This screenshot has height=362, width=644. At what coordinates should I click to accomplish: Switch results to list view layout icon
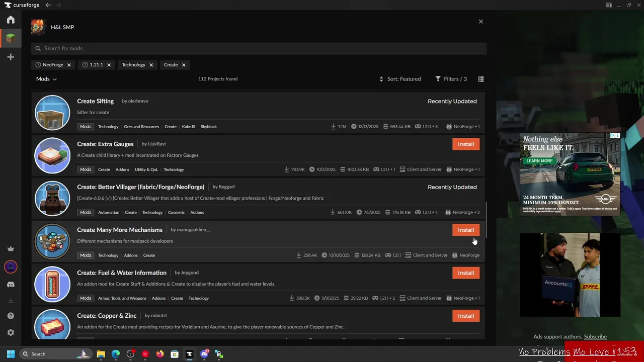481,79
